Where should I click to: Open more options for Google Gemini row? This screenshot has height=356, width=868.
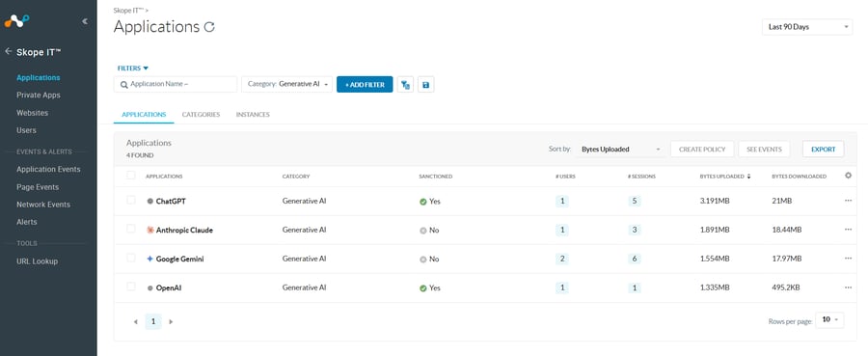tap(848, 258)
